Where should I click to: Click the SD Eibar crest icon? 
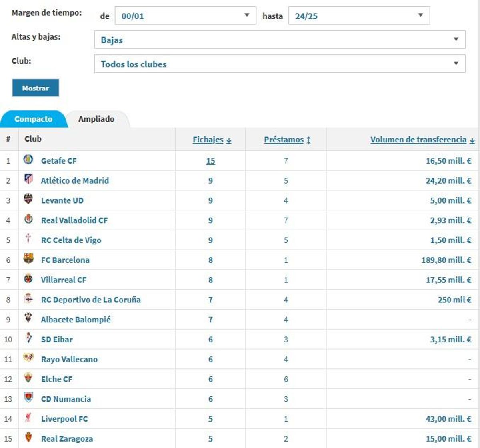[x=28, y=338]
